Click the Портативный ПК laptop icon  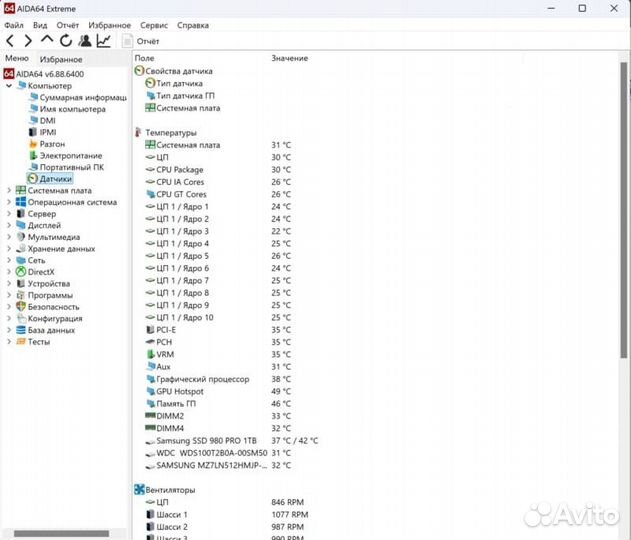[x=33, y=167]
